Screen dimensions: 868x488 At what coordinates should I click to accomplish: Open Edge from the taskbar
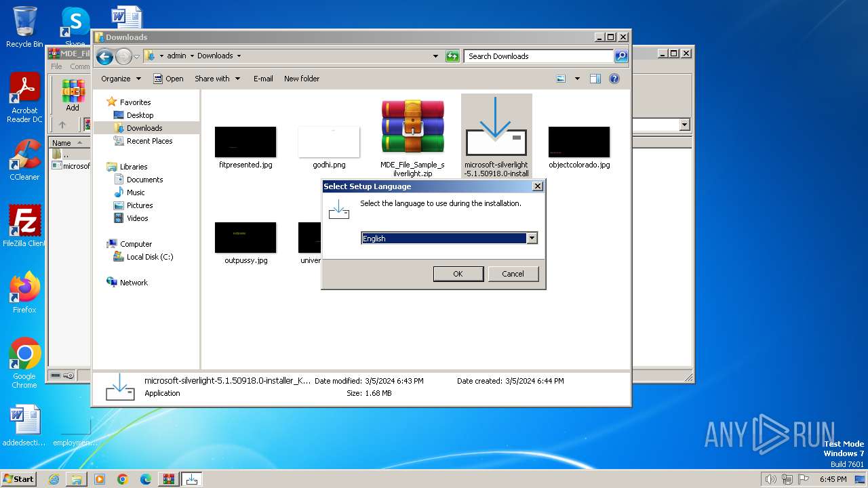(x=146, y=479)
